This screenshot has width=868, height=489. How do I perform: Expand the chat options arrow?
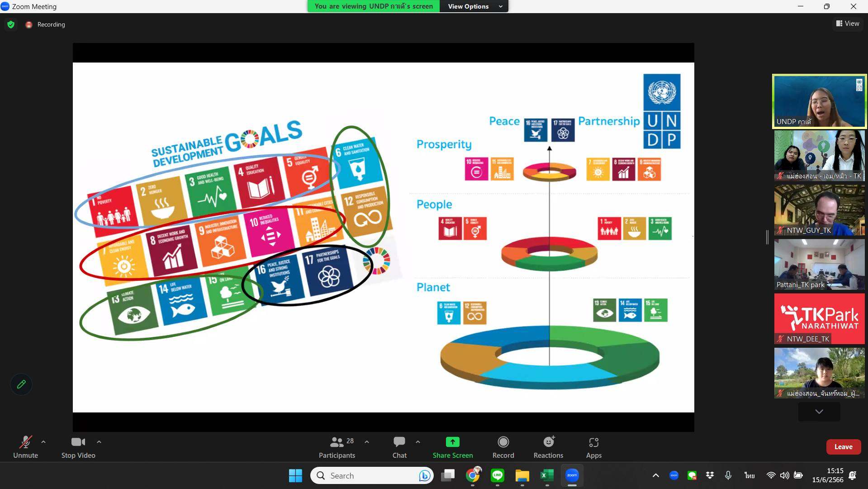418,441
